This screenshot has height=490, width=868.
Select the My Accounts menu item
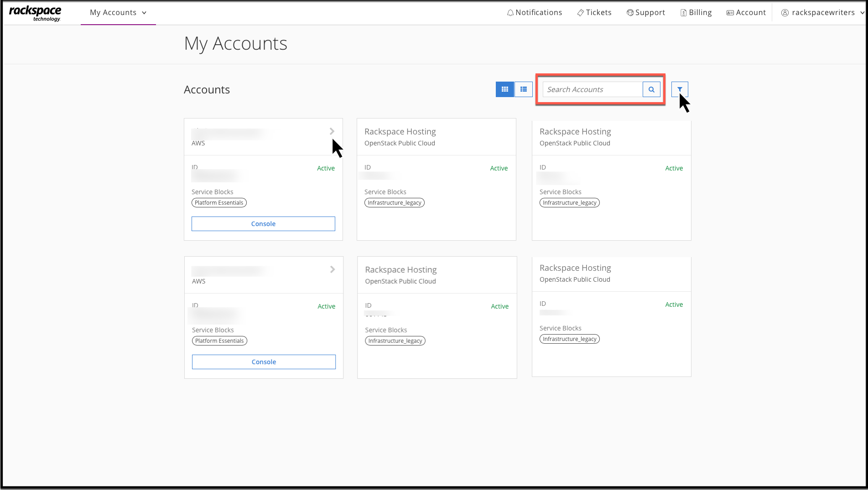(x=113, y=12)
